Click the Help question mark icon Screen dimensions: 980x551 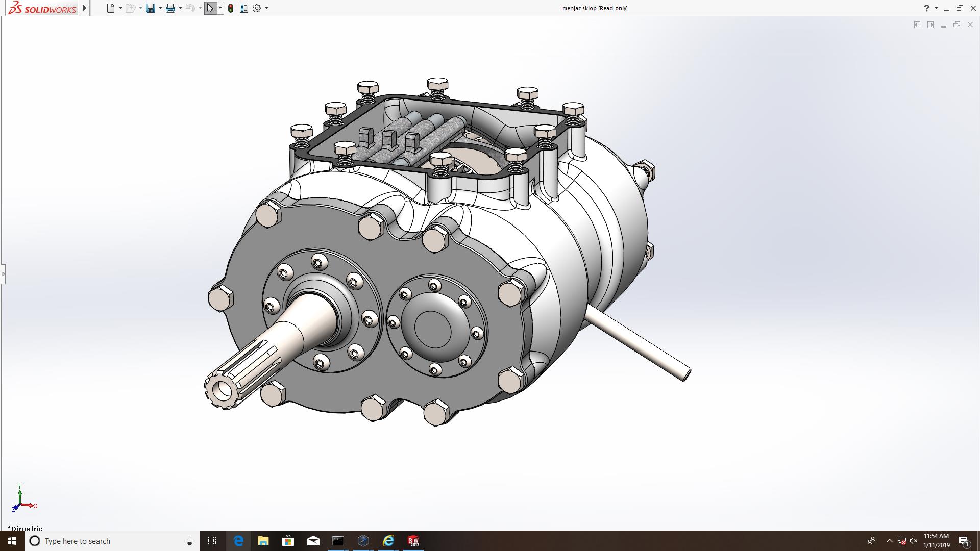pos(926,8)
